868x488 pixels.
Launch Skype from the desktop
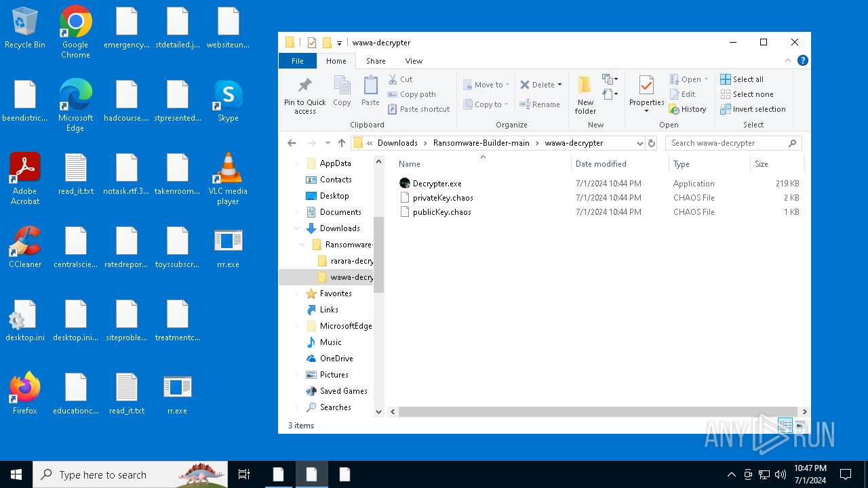pos(228,101)
